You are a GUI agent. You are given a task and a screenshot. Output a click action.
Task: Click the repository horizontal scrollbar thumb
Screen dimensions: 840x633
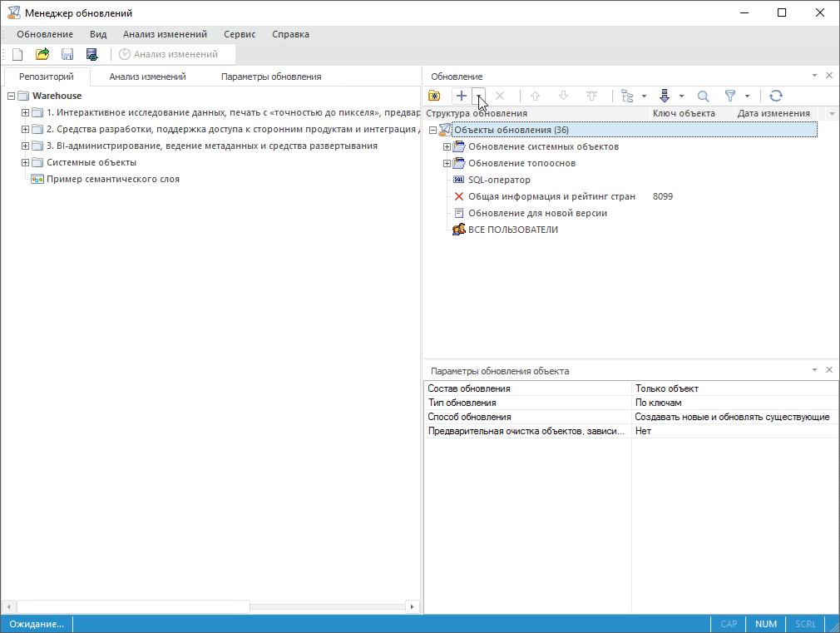(x=133, y=606)
